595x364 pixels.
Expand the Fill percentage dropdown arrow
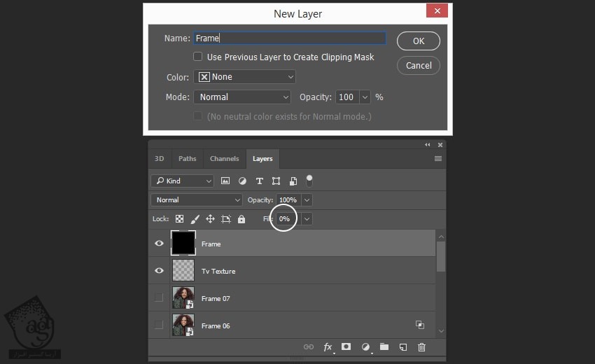tap(307, 219)
